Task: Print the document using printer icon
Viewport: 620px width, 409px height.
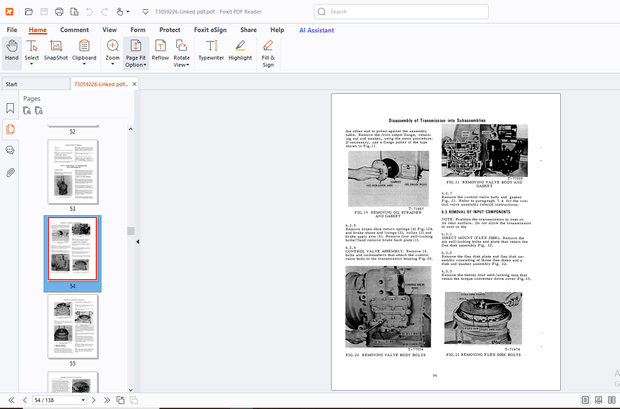Action: tap(59, 12)
